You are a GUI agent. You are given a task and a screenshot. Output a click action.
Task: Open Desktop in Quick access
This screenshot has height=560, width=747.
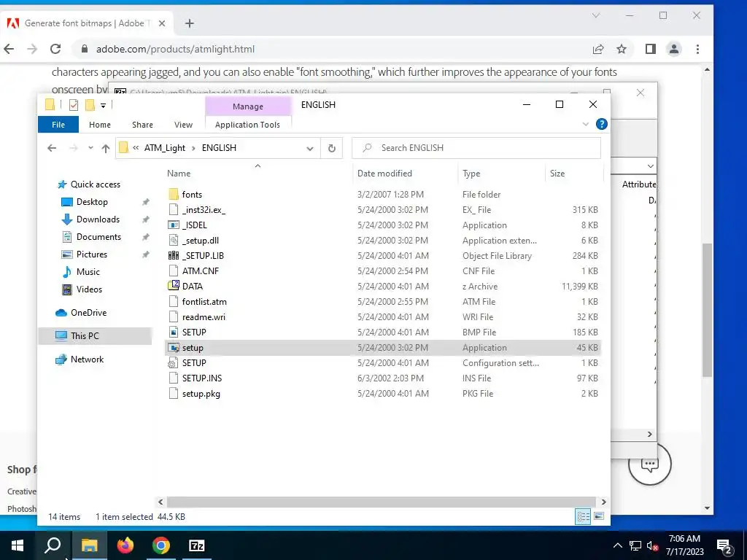[91, 202]
